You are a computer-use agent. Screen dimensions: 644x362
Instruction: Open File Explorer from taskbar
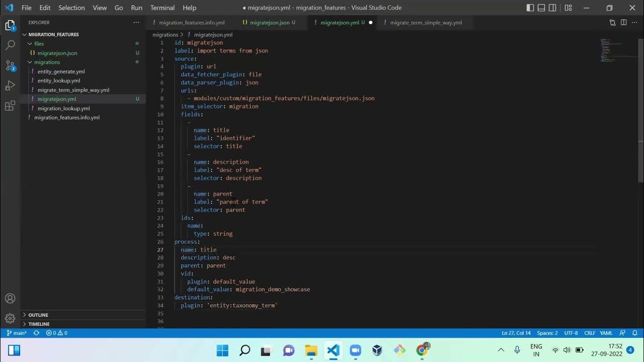(311, 350)
